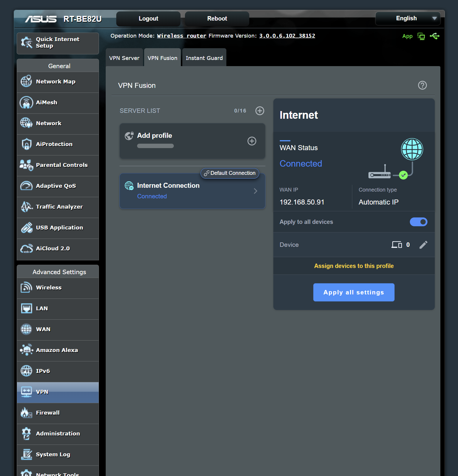458x476 pixels.
Task: Open the English language dropdown
Action: tap(408, 19)
